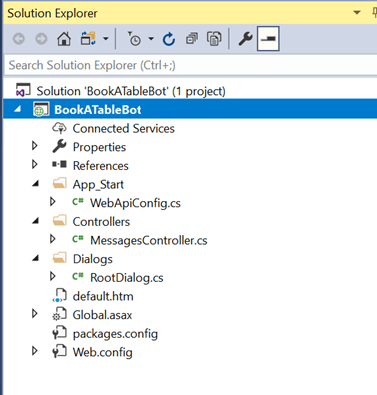Select the Dialogs folder name
The width and height of the screenshot is (377, 395).
[x=93, y=259]
